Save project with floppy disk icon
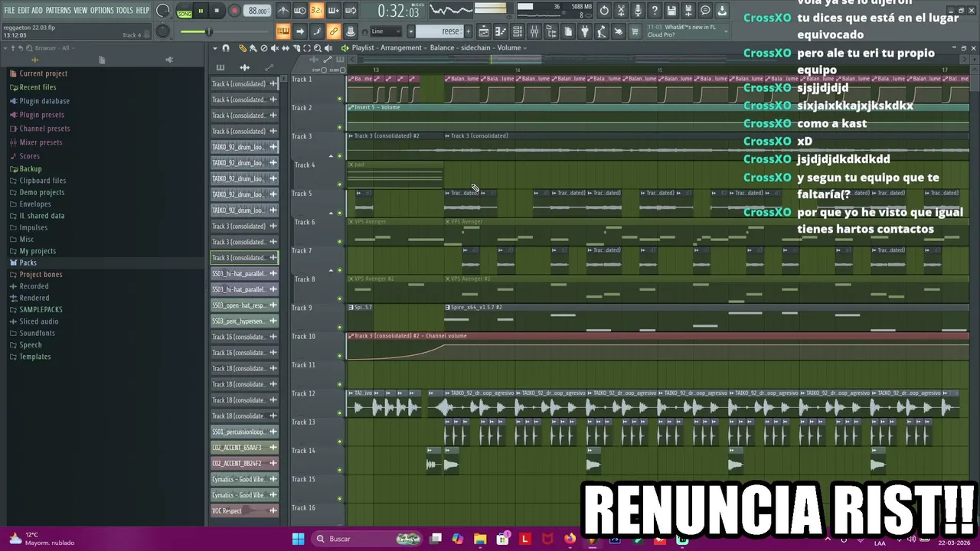Image resolution: width=980 pixels, height=551 pixels. pyautogui.click(x=671, y=11)
